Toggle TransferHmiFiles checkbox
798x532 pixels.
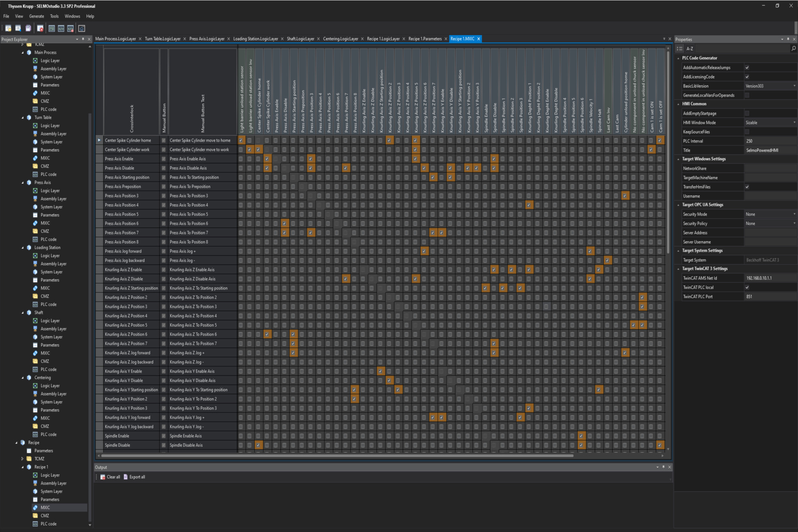pos(747,187)
